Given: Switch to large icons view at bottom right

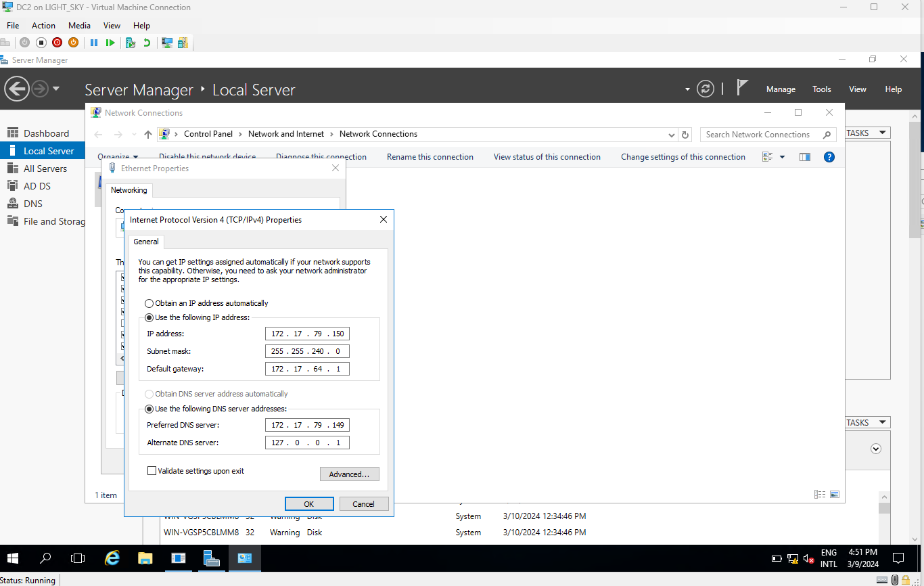Looking at the screenshot, I should pyautogui.click(x=835, y=495).
